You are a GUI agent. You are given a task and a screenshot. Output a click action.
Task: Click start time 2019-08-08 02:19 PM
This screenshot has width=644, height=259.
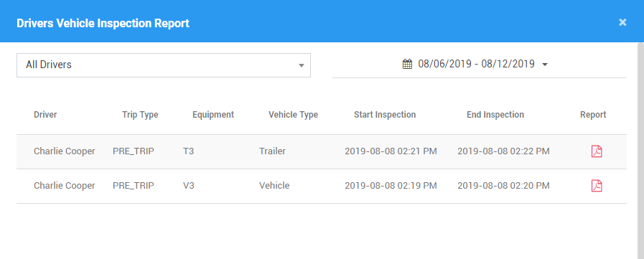(x=391, y=186)
